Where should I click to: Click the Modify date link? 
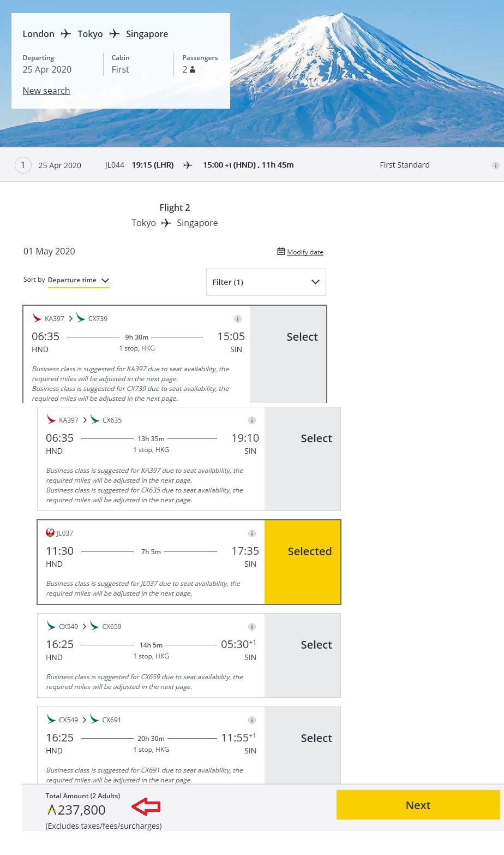coord(305,252)
